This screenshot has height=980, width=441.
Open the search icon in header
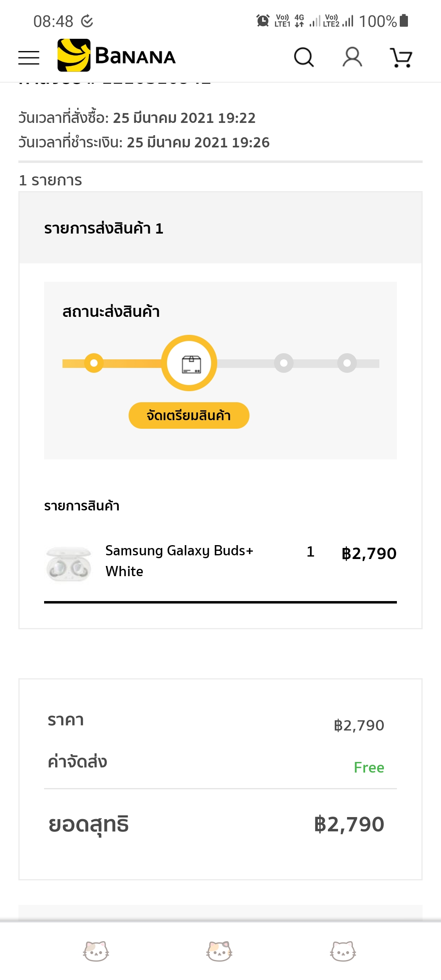coord(304,57)
